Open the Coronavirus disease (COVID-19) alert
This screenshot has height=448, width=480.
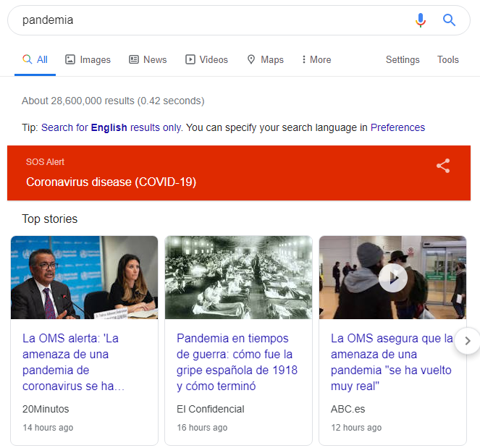[x=111, y=182]
